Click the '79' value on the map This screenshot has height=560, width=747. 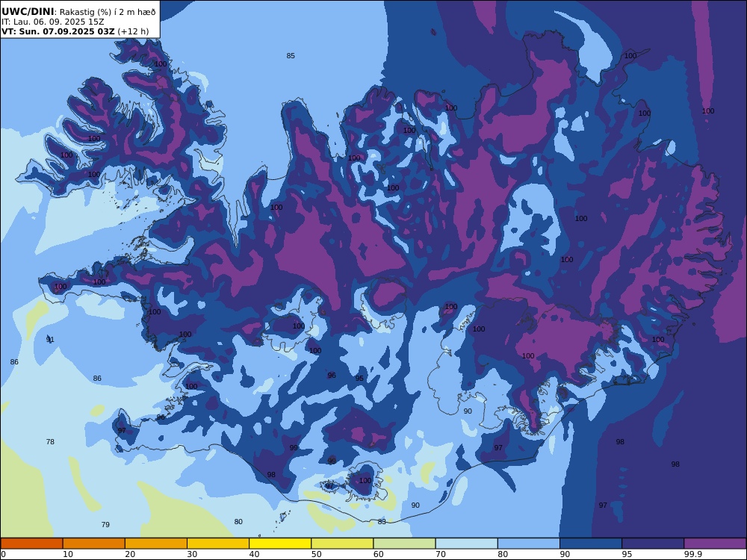click(105, 525)
